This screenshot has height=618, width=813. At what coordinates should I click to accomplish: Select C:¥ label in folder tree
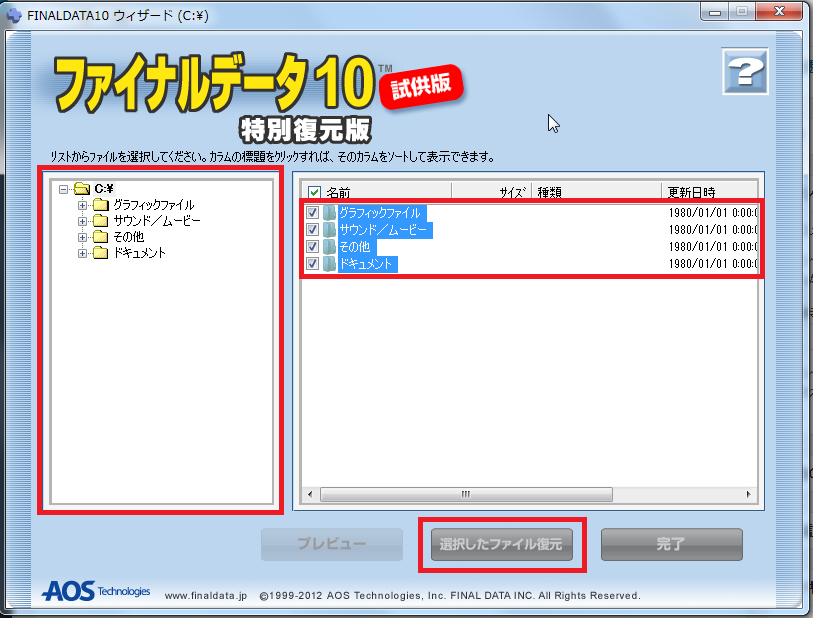point(104,188)
